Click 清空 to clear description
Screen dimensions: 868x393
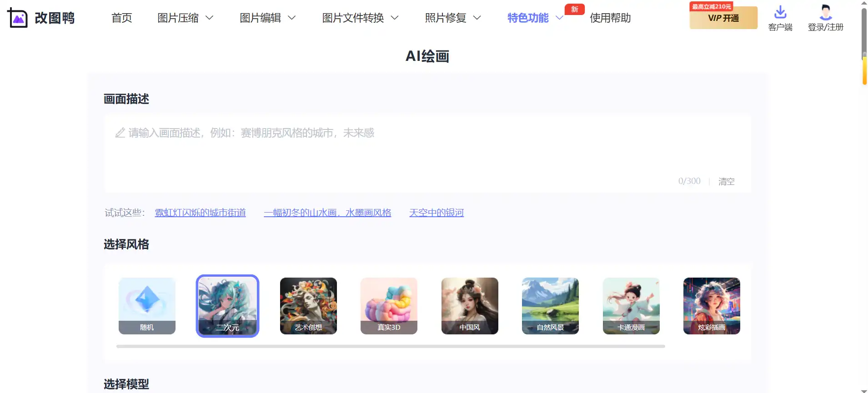click(727, 181)
